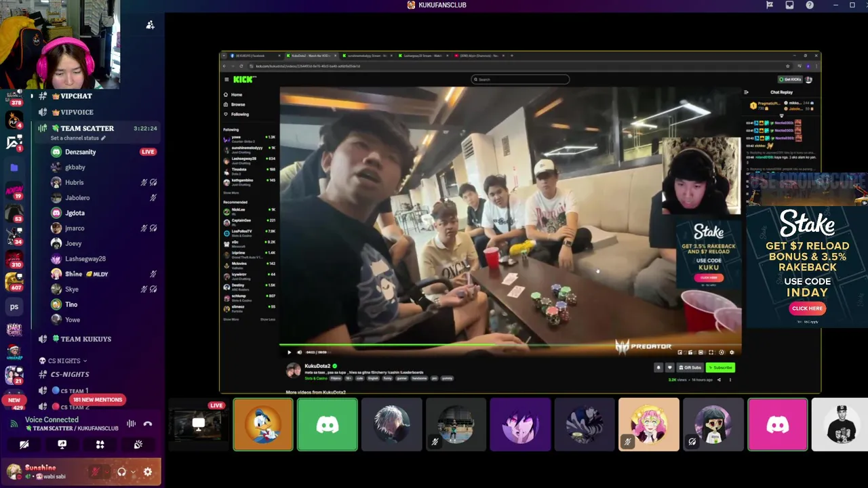Click Stake ad CLICK HERE button
The width and height of the screenshot is (868, 488).
coord(807,308)
